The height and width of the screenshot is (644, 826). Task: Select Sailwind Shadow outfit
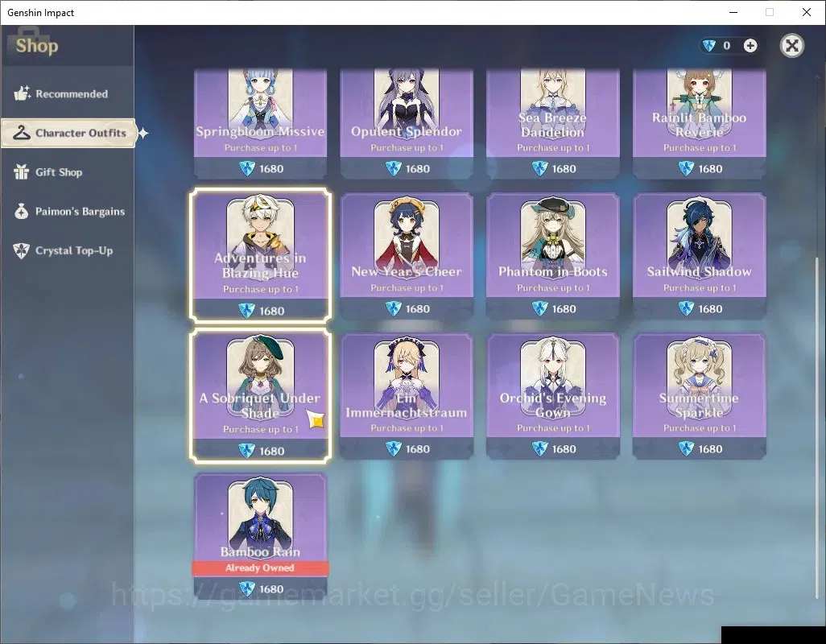[699, 256]
